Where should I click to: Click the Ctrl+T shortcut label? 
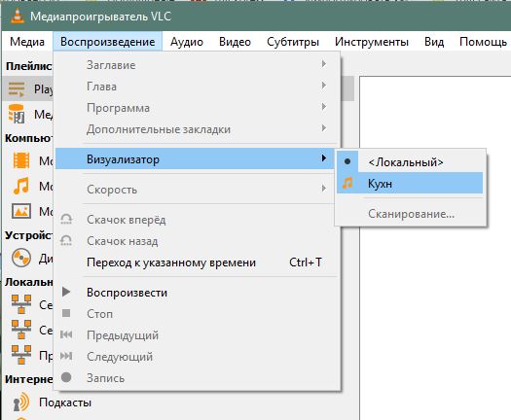[306, 262]
